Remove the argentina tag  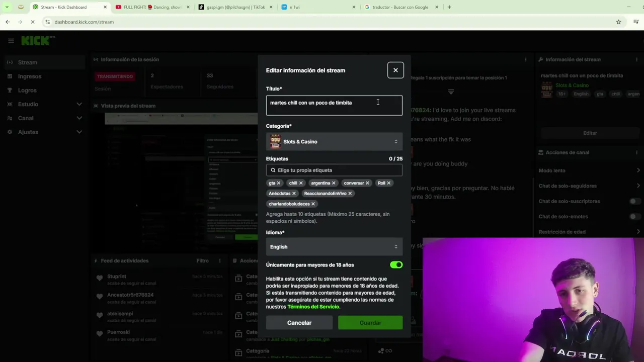(334, 183)
